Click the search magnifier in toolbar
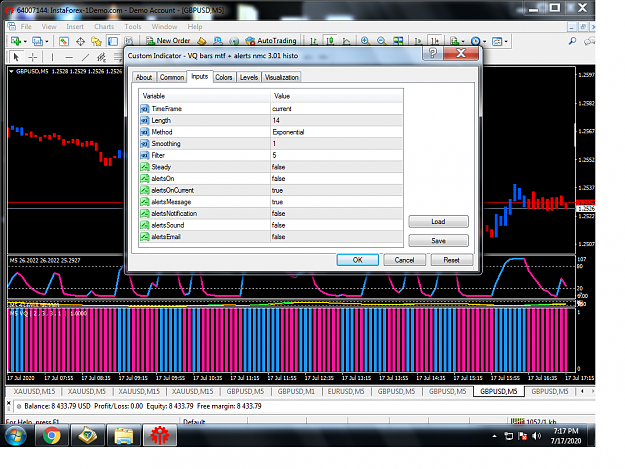 (x=572, y=41)
